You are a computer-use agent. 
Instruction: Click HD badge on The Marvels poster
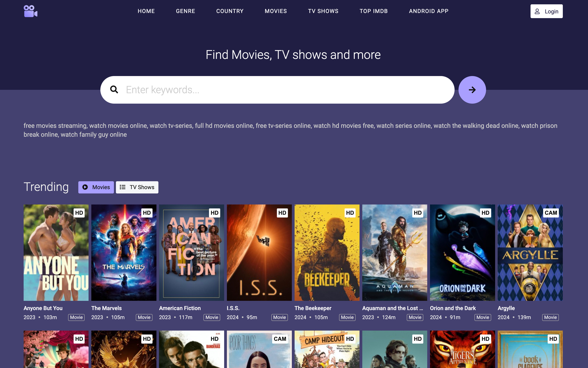pos(147,213)
